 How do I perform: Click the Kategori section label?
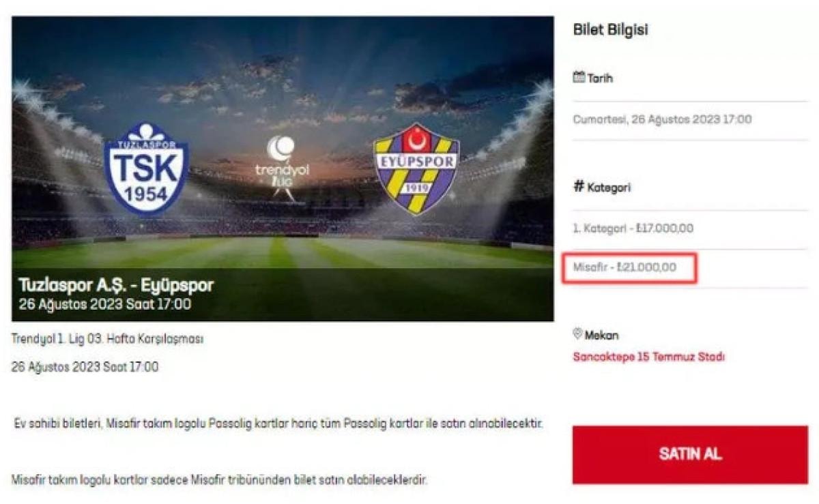point(609,188)
